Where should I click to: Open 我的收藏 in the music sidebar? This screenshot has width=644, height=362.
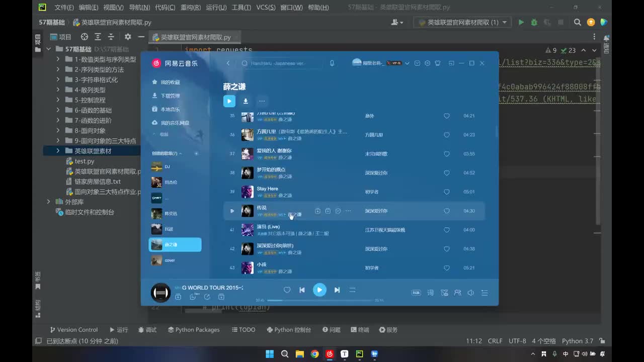tap(166, 82)
